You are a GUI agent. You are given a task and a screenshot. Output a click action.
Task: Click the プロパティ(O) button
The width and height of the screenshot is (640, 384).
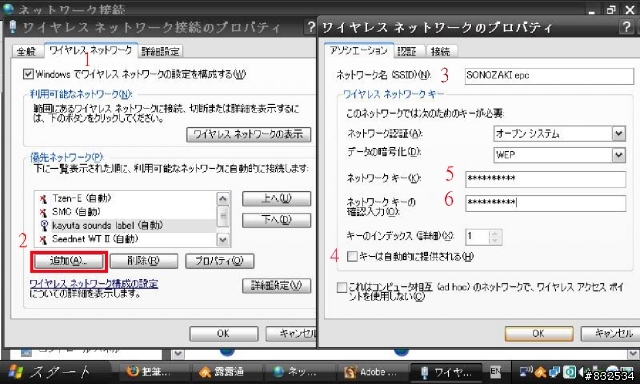point(220,261)
